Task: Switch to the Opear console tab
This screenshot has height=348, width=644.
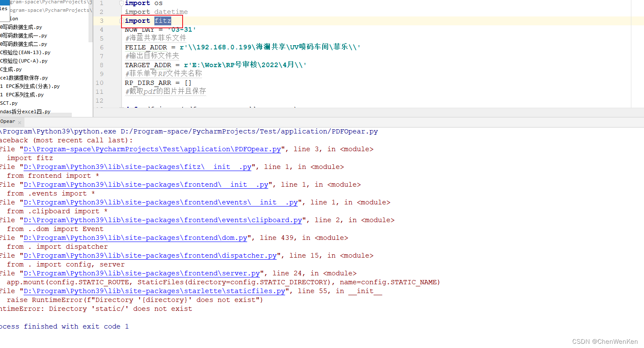Action: click(x=8, y=122)
